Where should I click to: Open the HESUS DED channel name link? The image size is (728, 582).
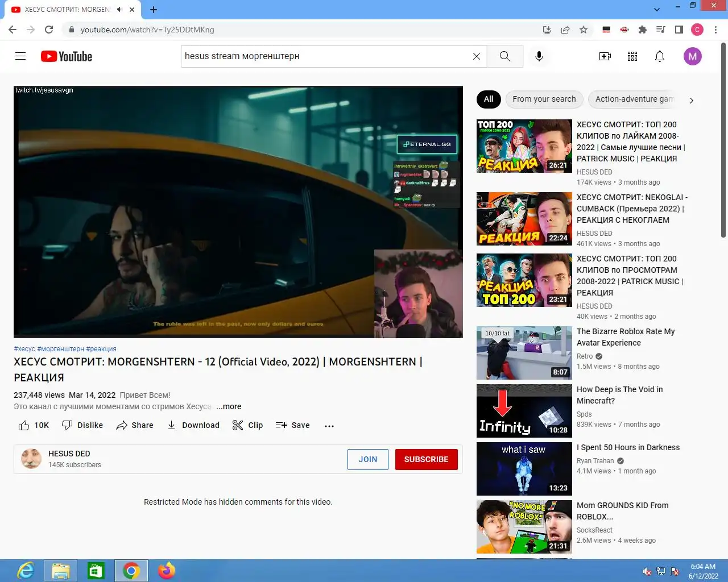pos(69,454)
